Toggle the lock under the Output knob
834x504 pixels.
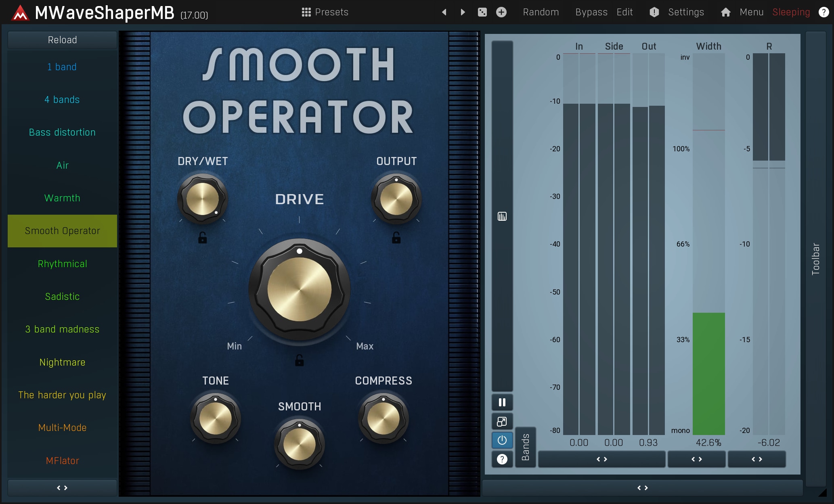click(396, 238)
